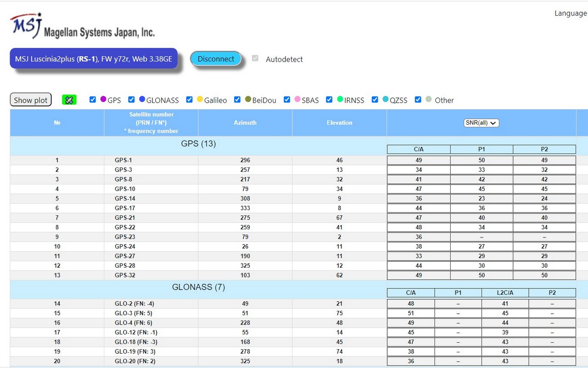Open the Language menu
This screenshot has width=588, height=368.
tap(570, 13)
